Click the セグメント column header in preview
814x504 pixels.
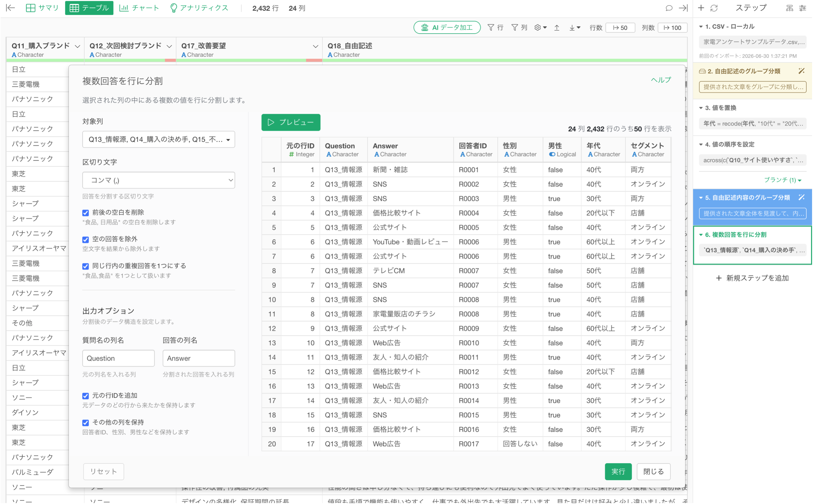pos(648,150)
